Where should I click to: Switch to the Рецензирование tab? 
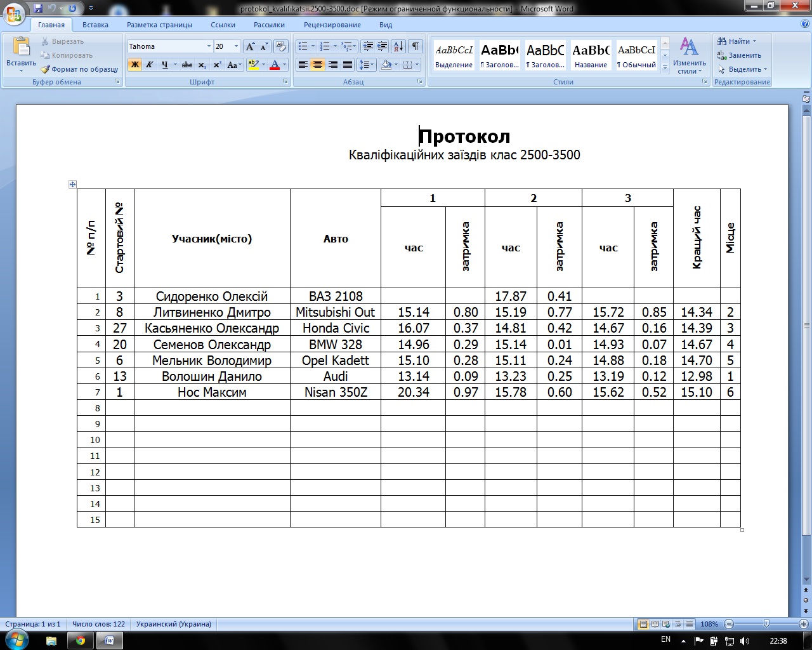click(x=332, y=25)
